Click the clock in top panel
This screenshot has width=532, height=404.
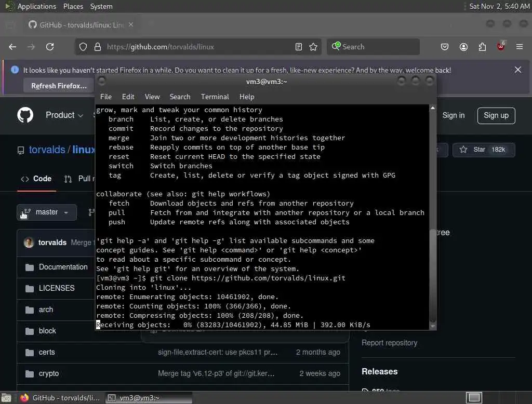(499, 6)
